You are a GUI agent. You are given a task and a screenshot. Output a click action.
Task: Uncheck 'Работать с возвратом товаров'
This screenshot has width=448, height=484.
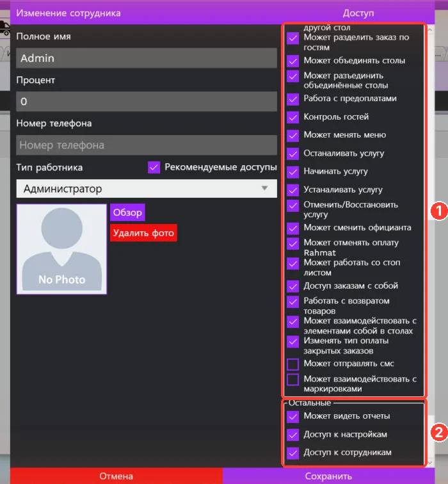292,302
